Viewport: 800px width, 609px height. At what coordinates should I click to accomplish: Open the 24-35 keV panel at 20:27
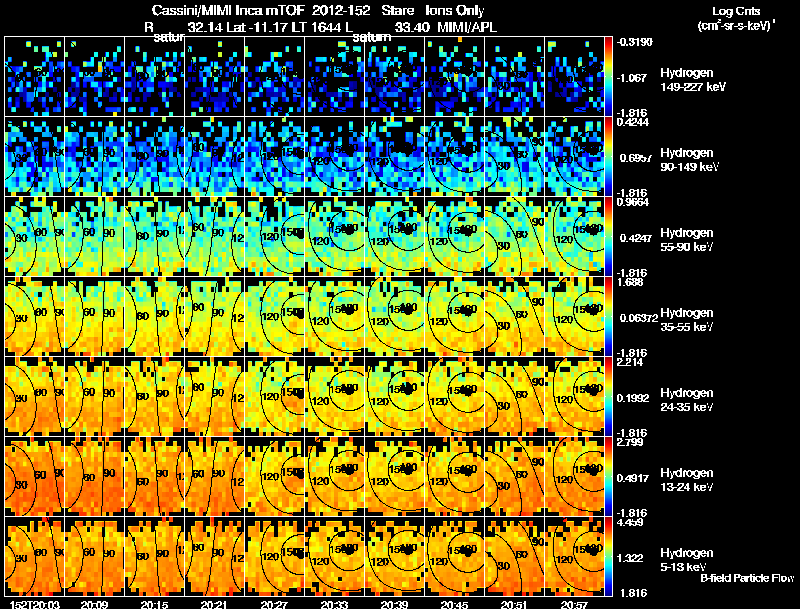click(274, 397)
